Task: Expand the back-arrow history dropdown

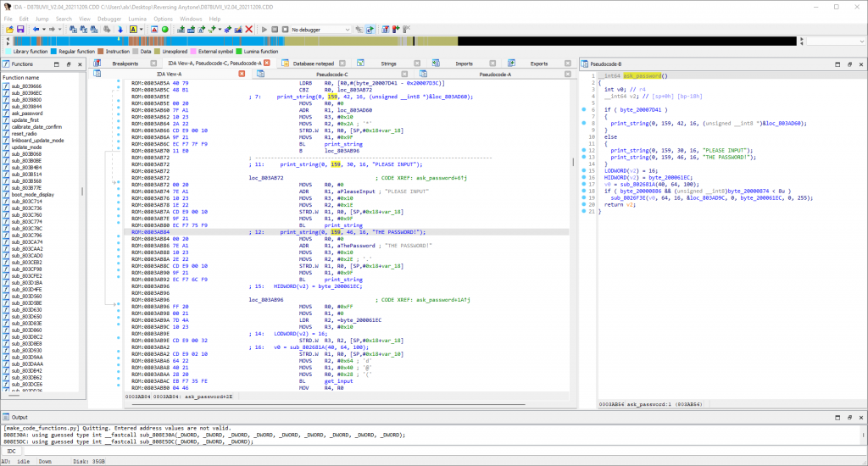Action: click(x=44, y=29)
